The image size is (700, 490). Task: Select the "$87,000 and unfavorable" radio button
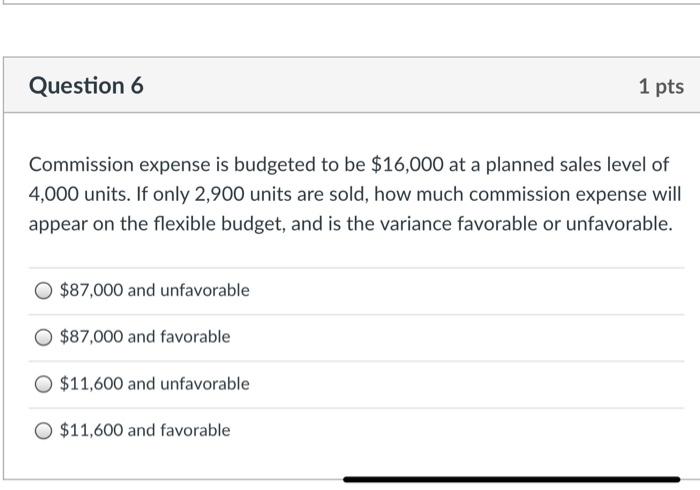43,291
